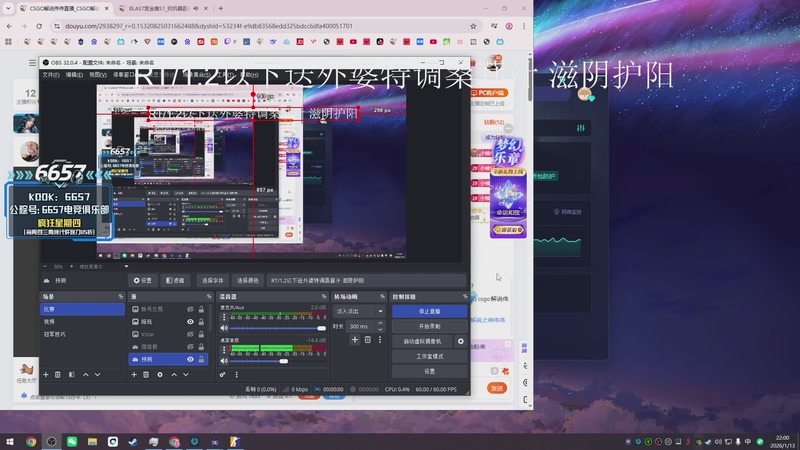Viewport: 800px width, 450px height.
Task: Add a new scene transition
Action: tap(355, 340)
